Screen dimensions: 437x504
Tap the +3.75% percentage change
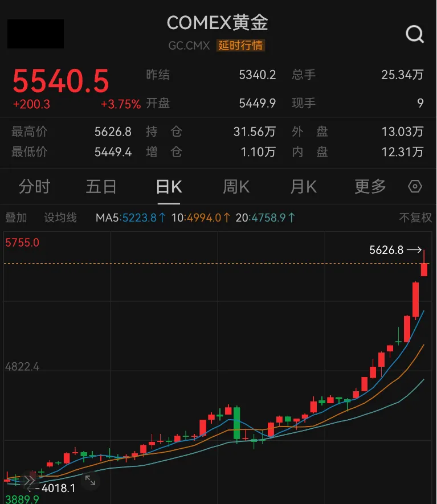(121, 104)
